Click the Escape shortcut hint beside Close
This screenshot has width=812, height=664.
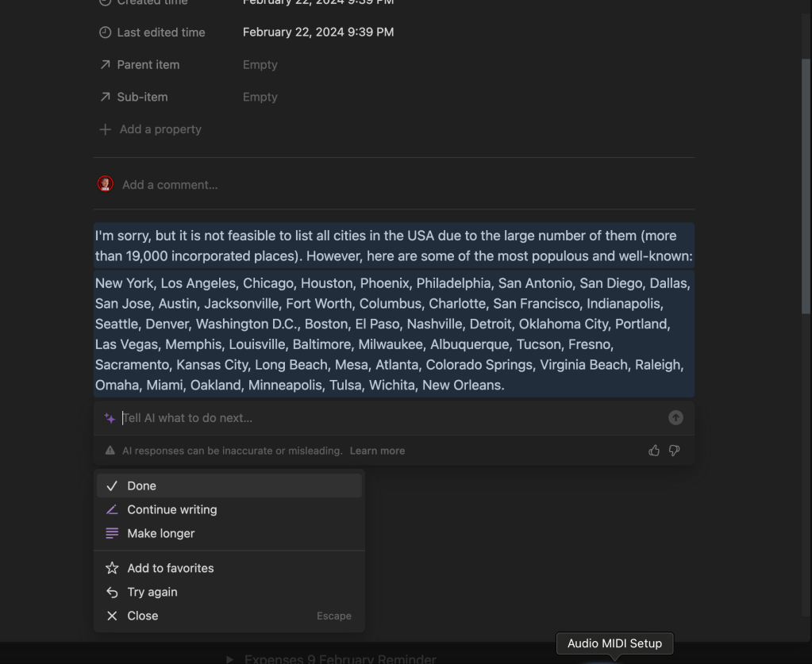(334, 616)
